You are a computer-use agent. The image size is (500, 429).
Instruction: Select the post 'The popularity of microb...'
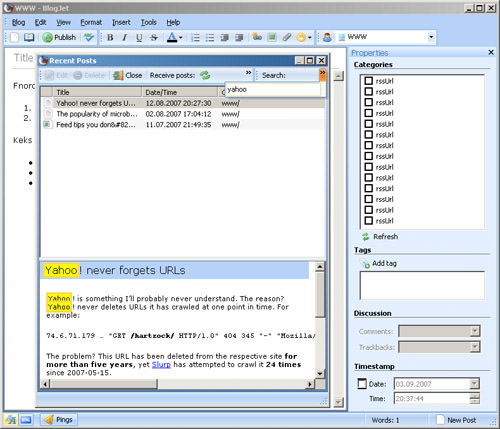click(183, 114)
